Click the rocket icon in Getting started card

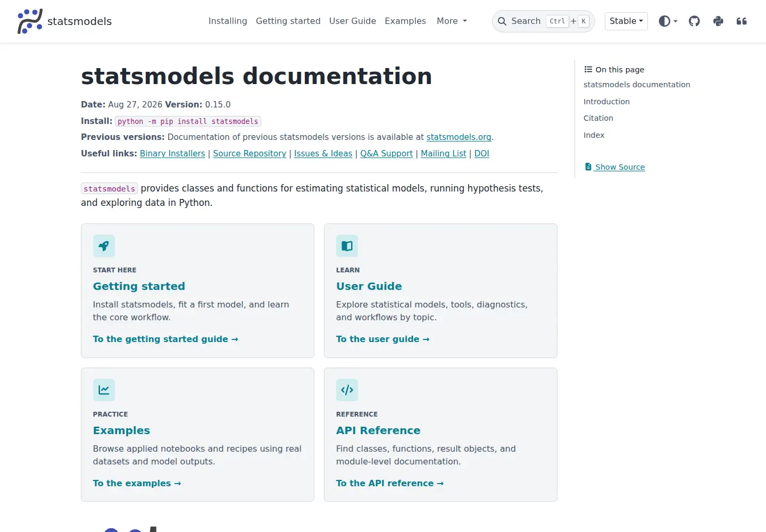click(x=104, y=246)
